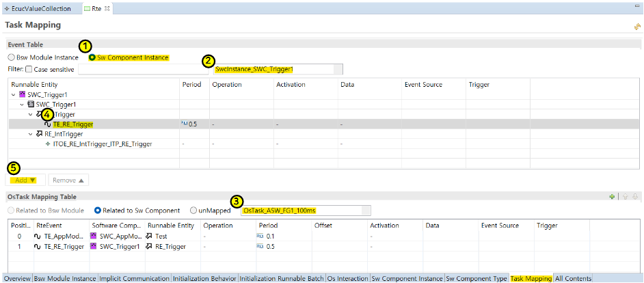Image resolution: width=644 pixels, height=283 pixels.
Task: Click the SWC_AppMo... cell in mapping table
Action: coord(116,237)
